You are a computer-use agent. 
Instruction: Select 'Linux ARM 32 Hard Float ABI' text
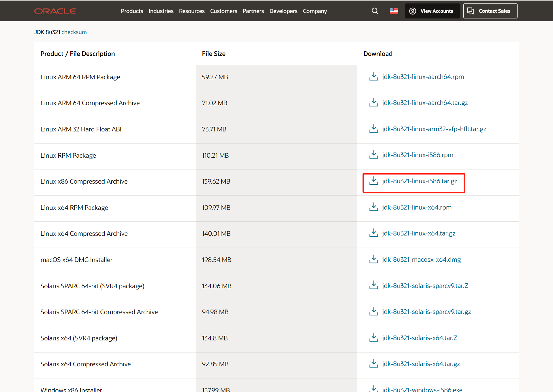click(x=81, y=129)
